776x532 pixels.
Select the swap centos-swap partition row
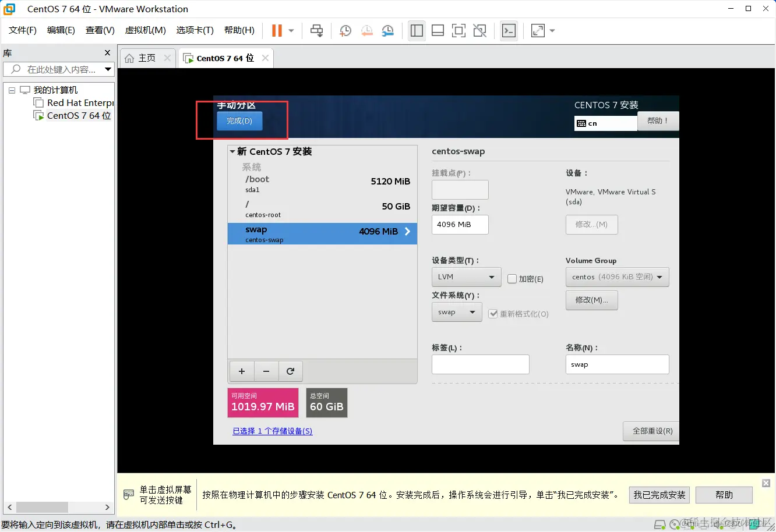coord(322,234)
